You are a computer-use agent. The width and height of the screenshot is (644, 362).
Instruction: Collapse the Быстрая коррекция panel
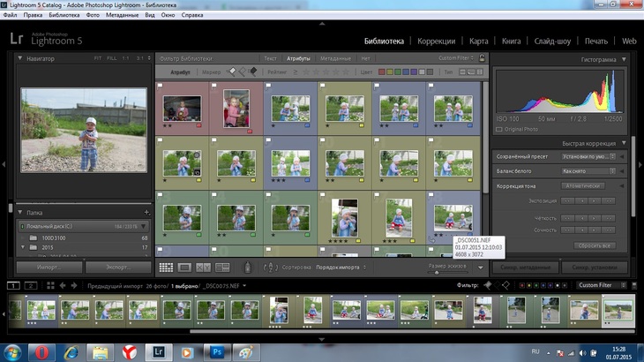point(624,143)
